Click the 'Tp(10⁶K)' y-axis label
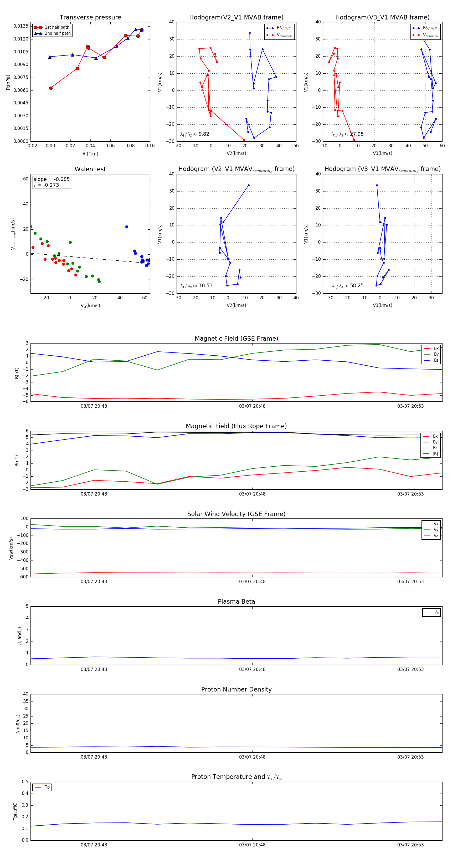473x868 pixels. point(16,811)
